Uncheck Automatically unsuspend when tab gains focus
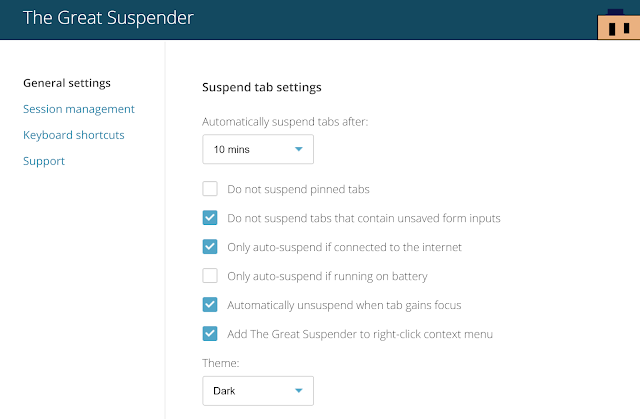 click(x=210, y=305)
